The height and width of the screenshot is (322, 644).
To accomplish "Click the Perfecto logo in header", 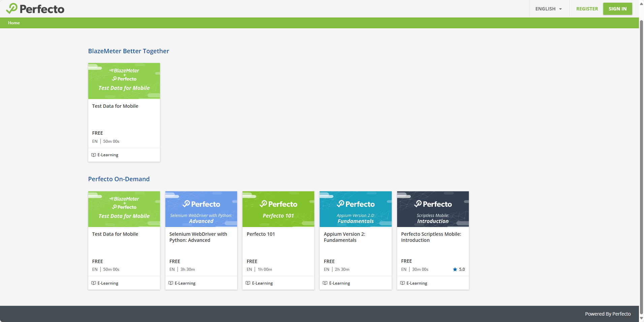I will pyautogui.click(x=35, y=9).
